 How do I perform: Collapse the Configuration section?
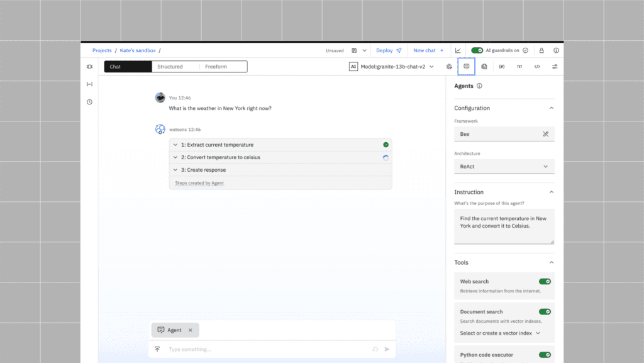click(x=552, y=108)
